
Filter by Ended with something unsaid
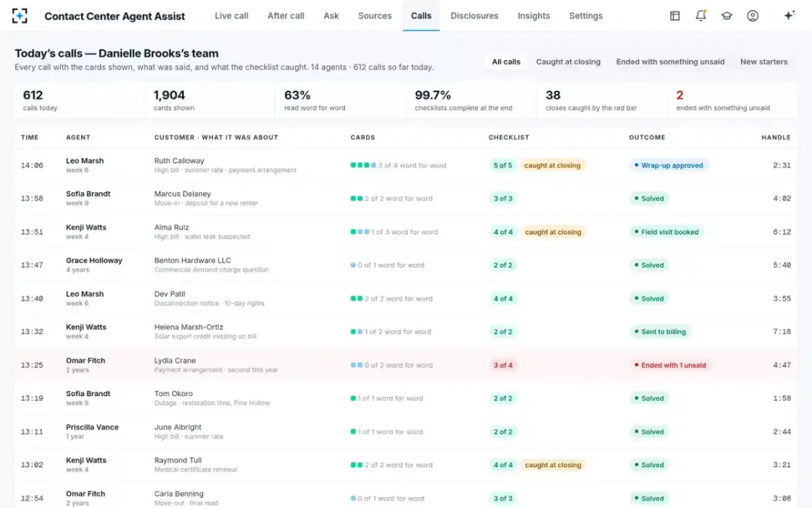[670, 62]
